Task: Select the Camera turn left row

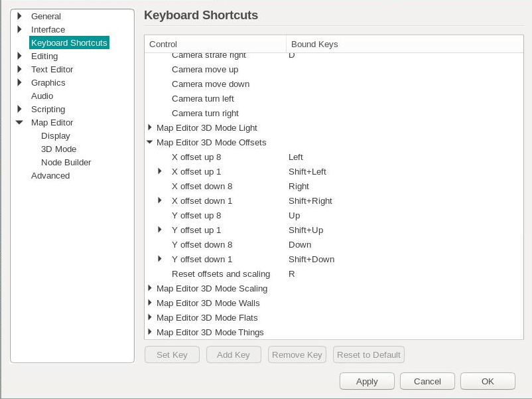Action: (334, 98)
